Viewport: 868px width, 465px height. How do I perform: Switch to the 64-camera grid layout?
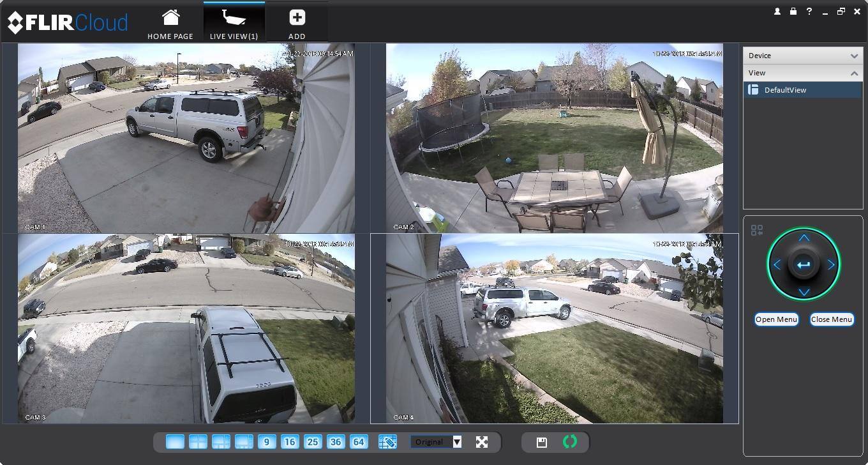pos(359,442)
